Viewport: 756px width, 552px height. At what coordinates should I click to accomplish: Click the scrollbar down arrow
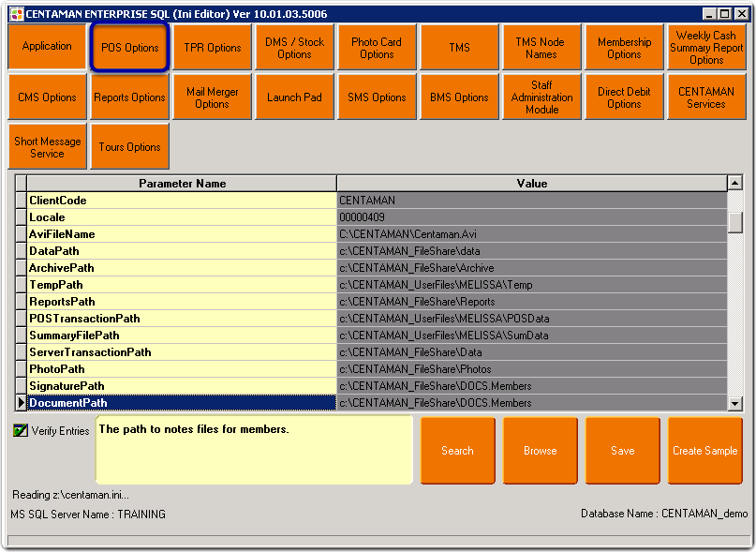pyautogui.click(x=734, y=403)
